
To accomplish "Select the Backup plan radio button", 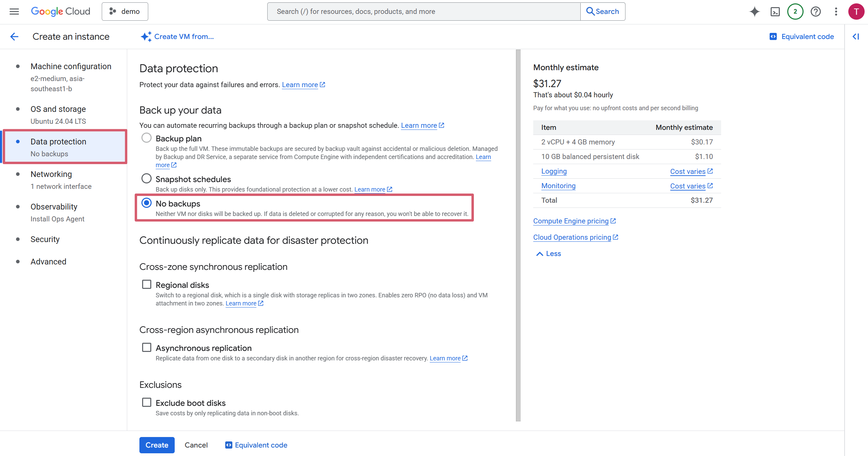I will point(147,138).
